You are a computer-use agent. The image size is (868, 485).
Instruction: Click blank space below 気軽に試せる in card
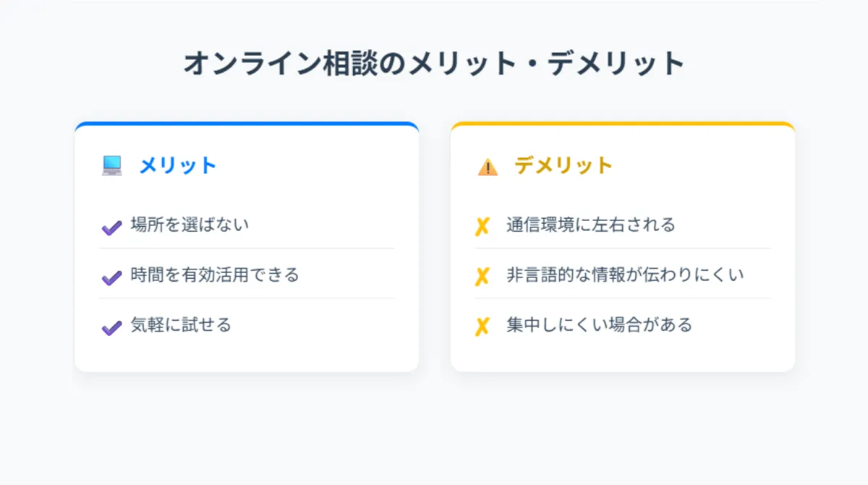247,356
